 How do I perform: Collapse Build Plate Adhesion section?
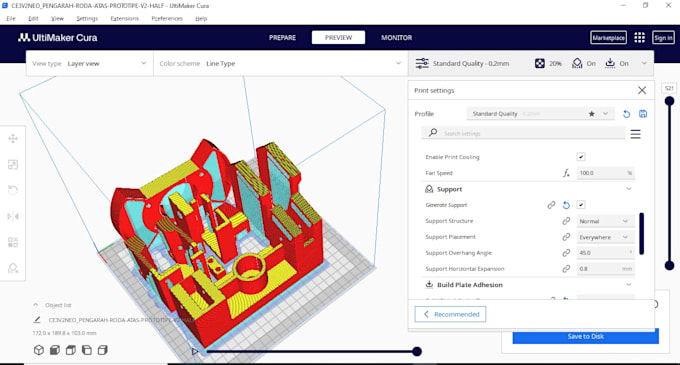point(628,285)
